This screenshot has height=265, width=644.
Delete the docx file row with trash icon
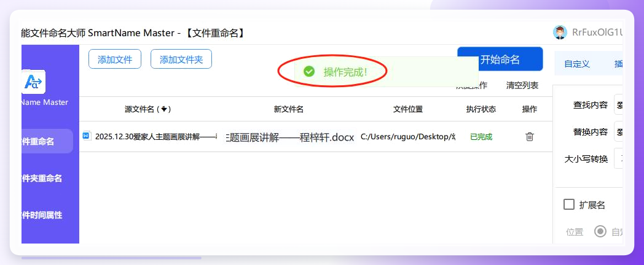pos(530,137)
